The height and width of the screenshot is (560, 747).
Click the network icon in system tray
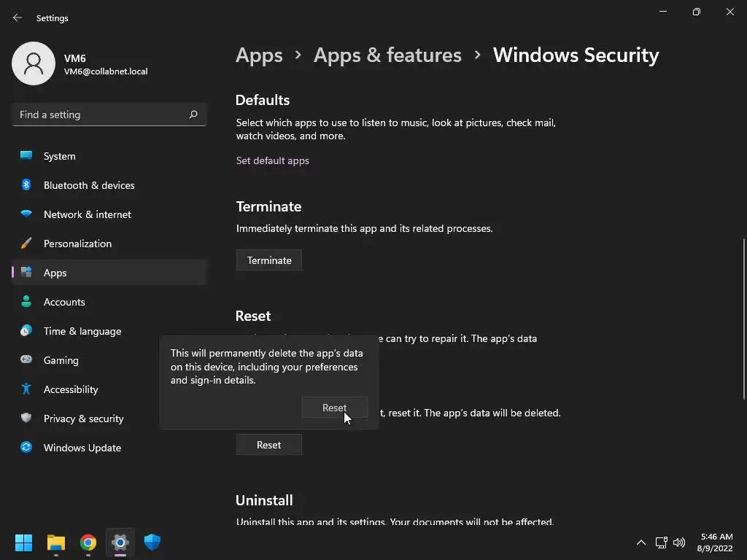(x=661, y=542)
